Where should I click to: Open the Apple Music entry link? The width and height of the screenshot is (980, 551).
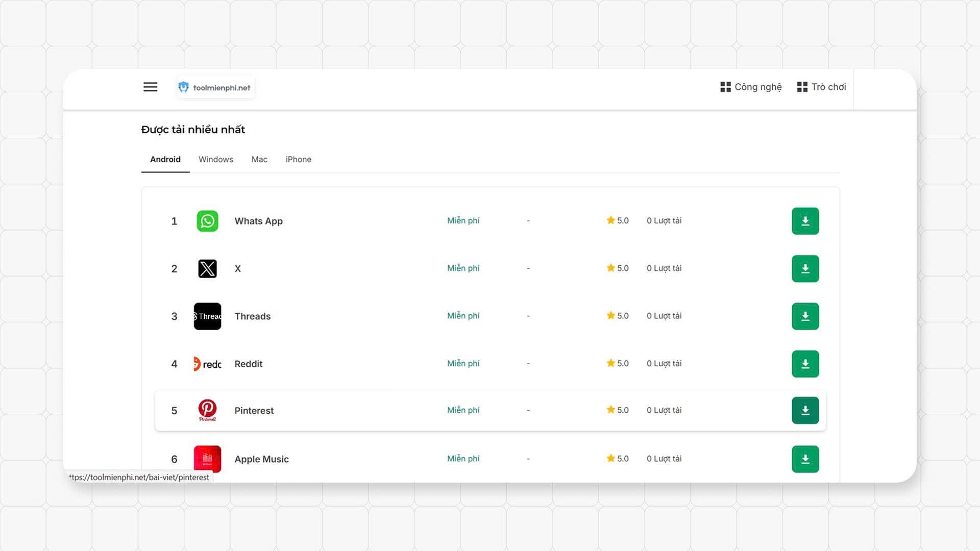click(x=261, y=459)
